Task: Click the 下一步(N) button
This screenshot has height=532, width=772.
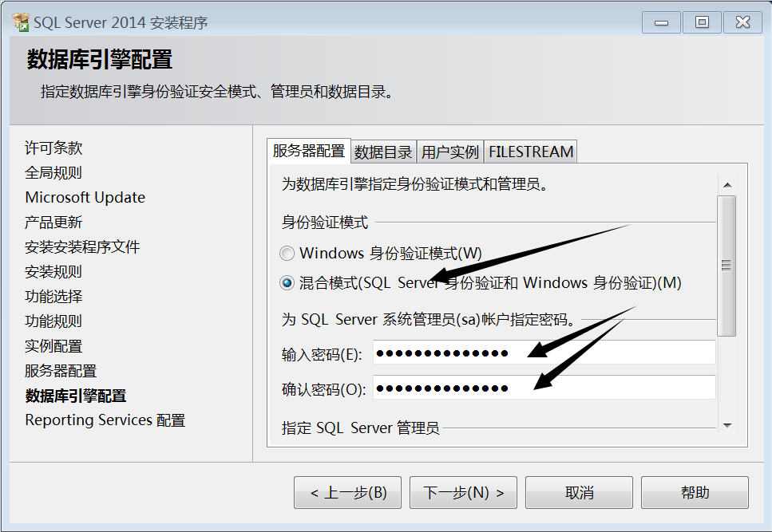Action: (x=463, y=492)
